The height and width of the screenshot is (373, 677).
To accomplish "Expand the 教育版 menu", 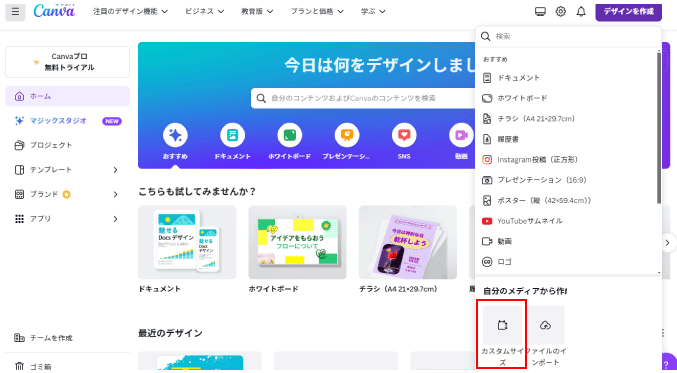I will (257, 12).
